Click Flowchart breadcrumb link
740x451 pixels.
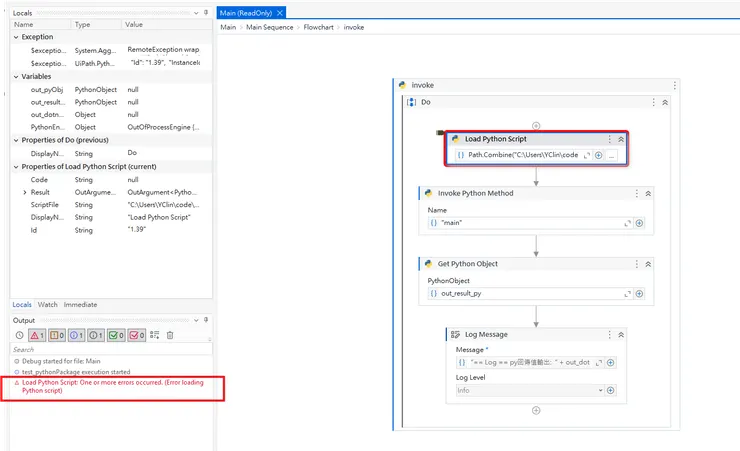click(x=319, y=27)
